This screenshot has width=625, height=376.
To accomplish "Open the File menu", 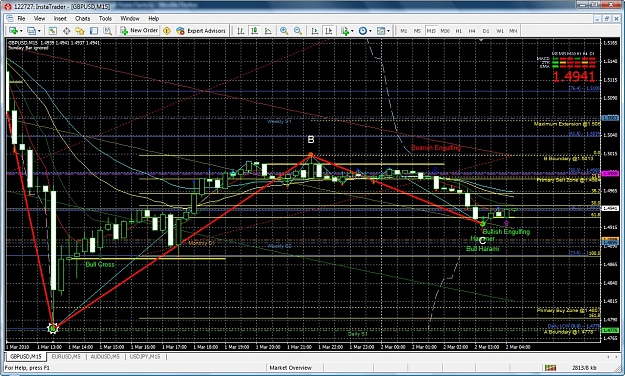I will (21, 18).
